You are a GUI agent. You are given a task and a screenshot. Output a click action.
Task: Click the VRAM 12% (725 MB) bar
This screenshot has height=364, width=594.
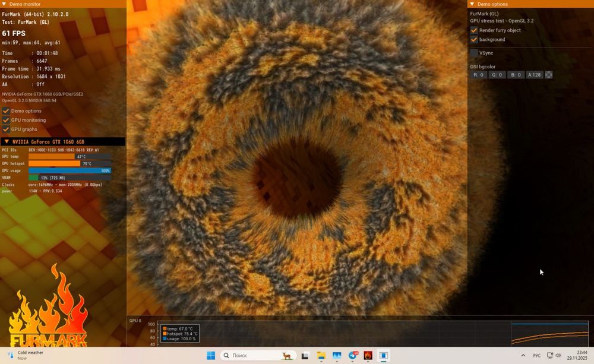tap(69, 178)
